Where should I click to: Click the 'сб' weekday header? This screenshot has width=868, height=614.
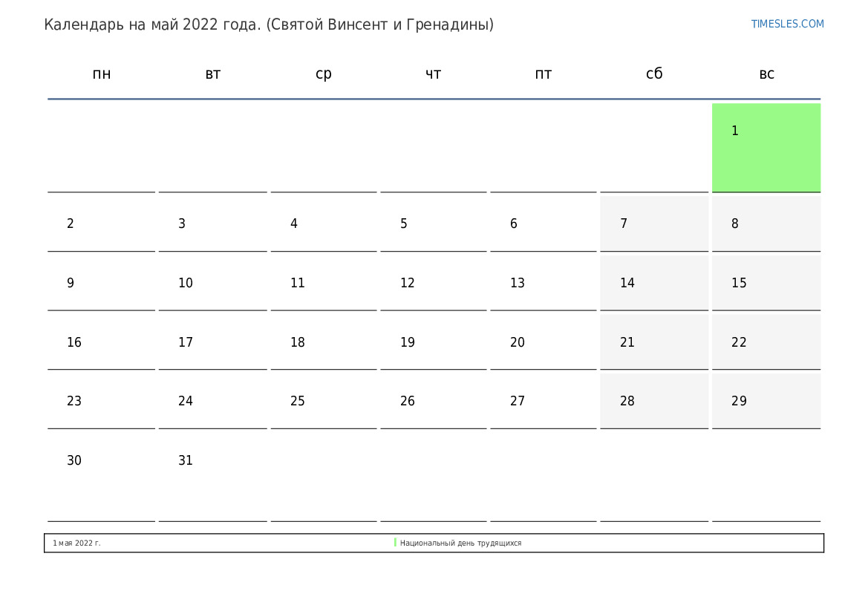click(653, 73)
